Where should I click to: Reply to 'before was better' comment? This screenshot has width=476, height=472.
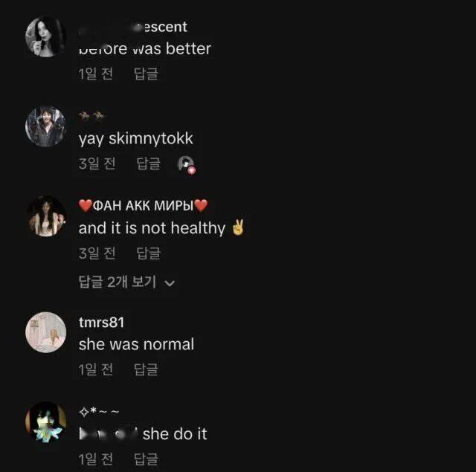[146, 74]
